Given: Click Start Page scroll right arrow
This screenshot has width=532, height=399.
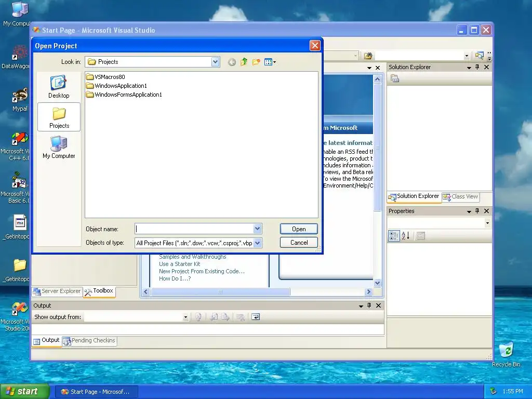Looking at the screenshot, I should pyautogui.click(x=368, y=292).
